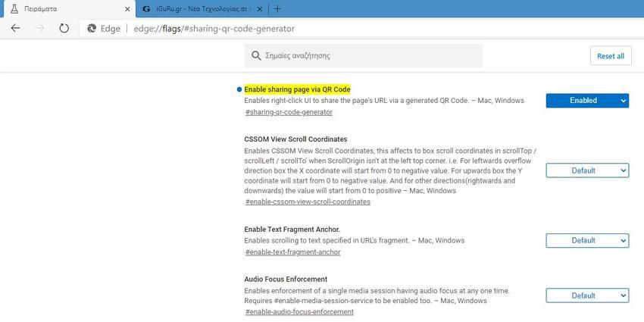Open the #enable-text-fragment-anchor link
Image resolution: width=644 pixels, height=322 pixels.
(x=293, y=252)
